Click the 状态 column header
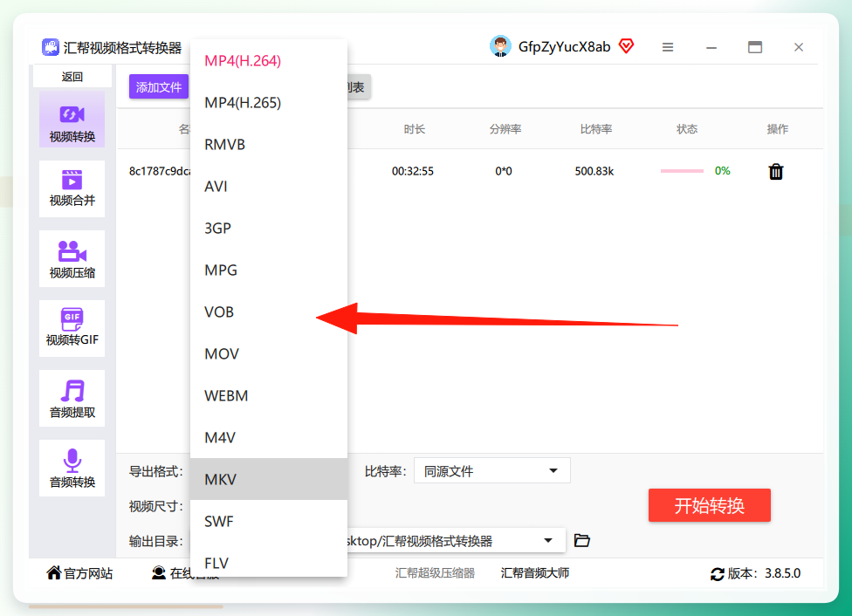Viewport: 852px width, 616px height. click(x=687, y=129)
